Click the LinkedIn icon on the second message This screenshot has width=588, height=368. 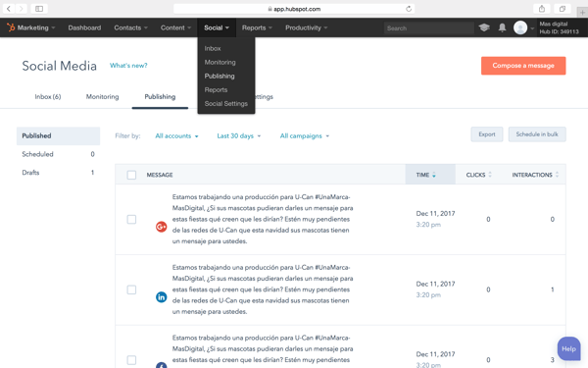[162, 297]
